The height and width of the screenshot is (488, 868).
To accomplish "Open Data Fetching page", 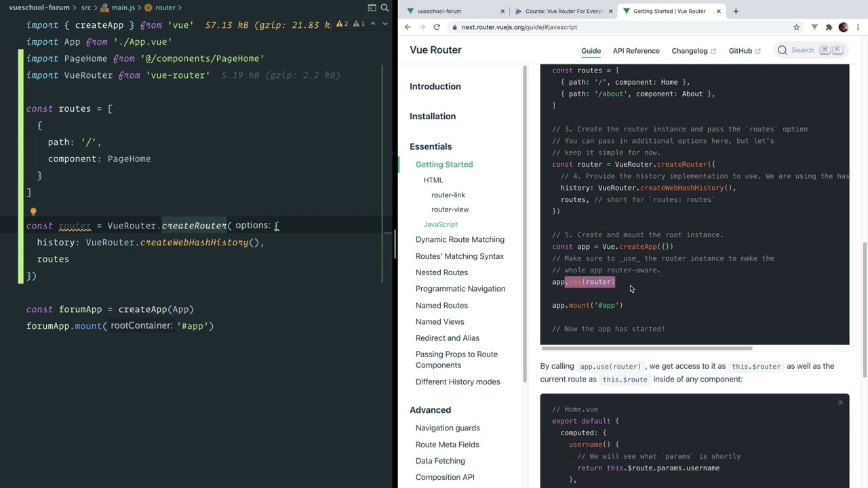I will (x=440, y=461).
